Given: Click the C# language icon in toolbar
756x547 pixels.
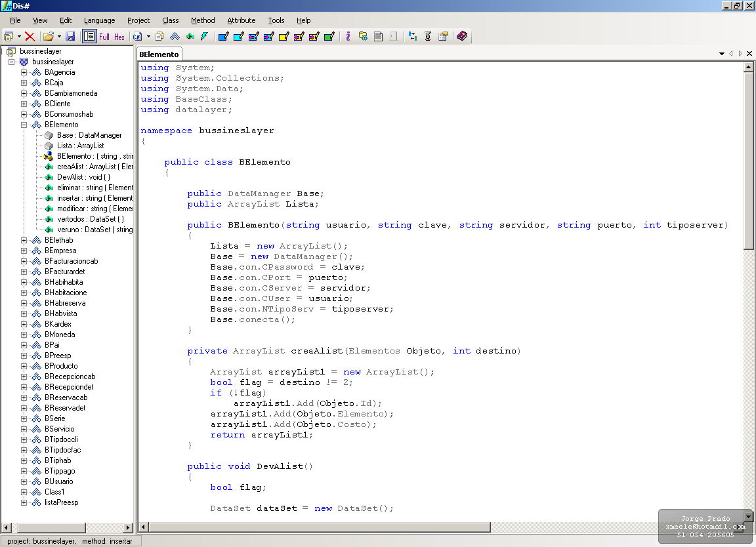Looking at the screenshot, I should (x=137, y=37).
